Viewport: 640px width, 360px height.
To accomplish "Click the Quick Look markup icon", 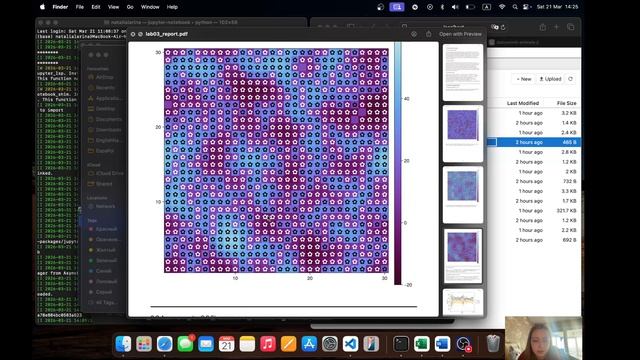I will point(414,34).
